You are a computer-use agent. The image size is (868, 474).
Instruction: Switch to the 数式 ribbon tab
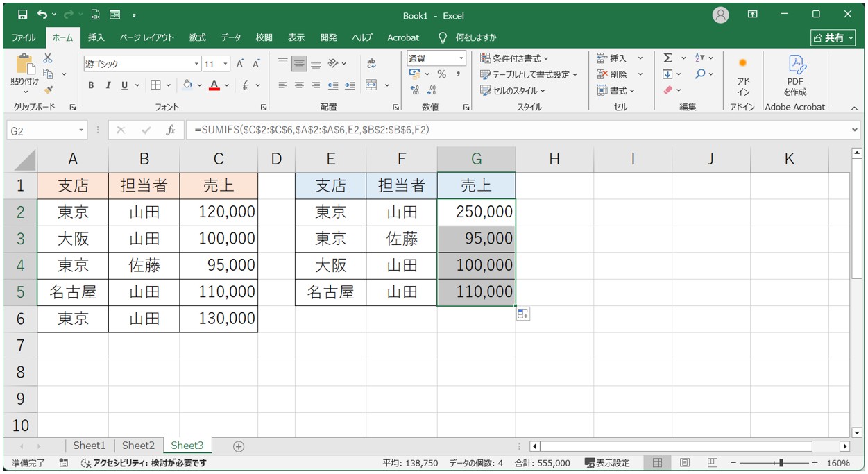click(197, 37)
